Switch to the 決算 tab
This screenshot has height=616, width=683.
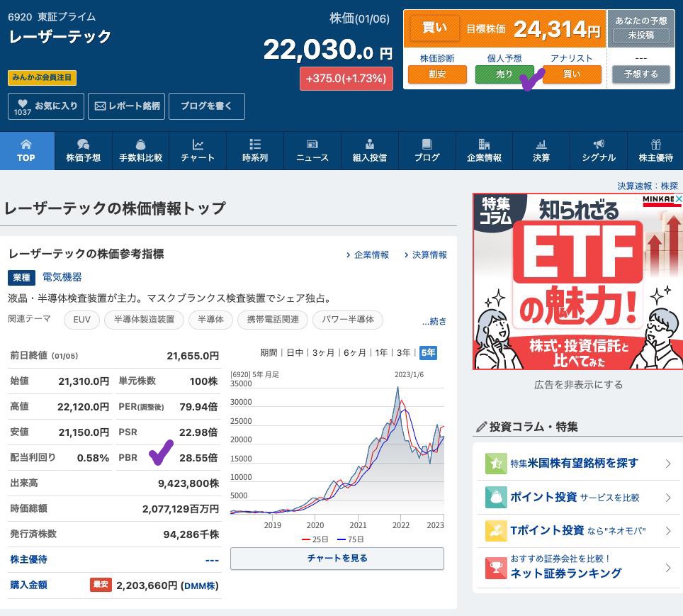pos(541,151)
